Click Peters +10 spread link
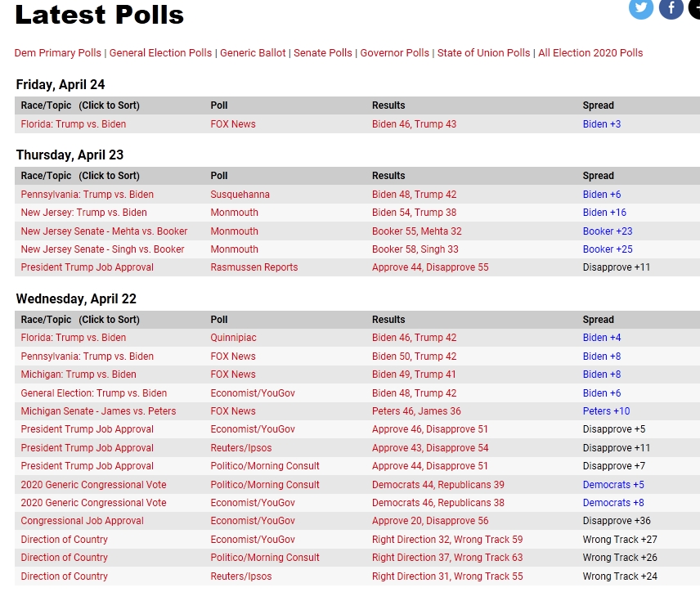 click(606, 411)
